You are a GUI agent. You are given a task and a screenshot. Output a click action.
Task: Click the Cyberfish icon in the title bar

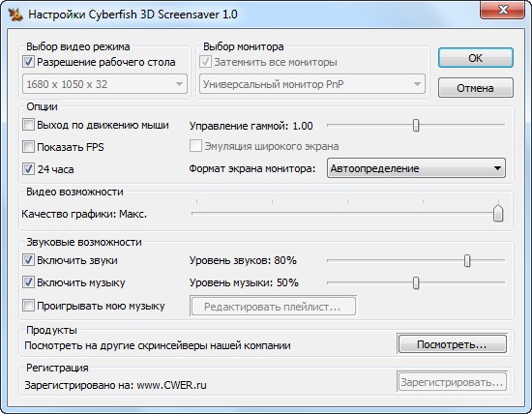(15, 15)
